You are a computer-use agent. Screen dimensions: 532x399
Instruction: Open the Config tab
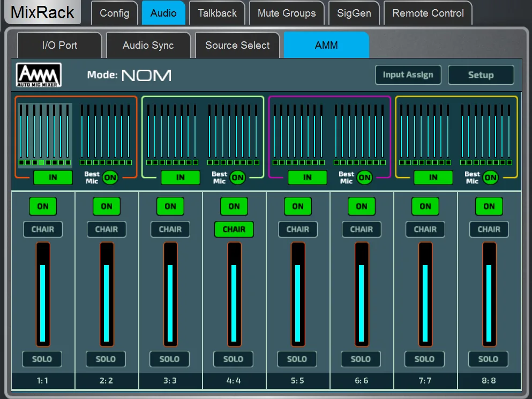(114, 13)
